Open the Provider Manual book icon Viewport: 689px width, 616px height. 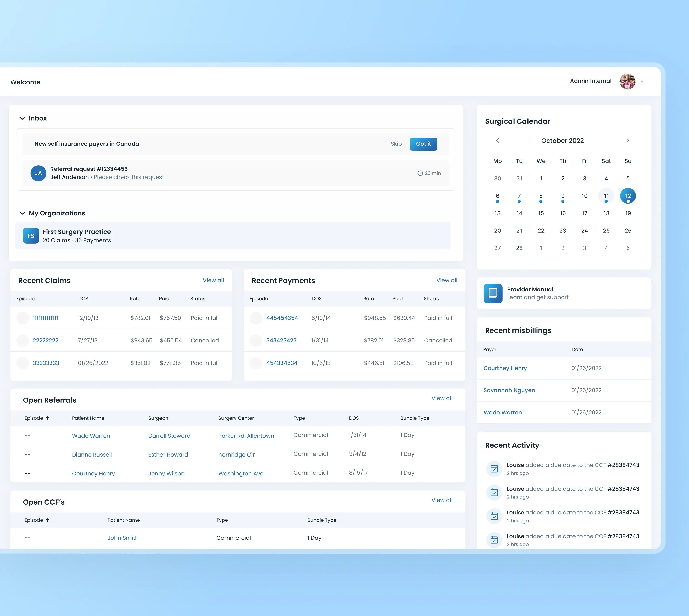493,293
